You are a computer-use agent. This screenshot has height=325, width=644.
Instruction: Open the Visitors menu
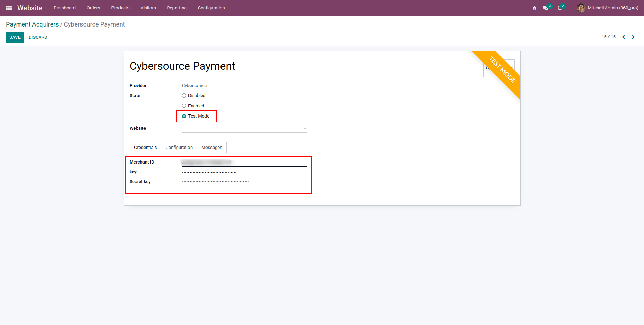pyautogui.click(x=148, y=8)
